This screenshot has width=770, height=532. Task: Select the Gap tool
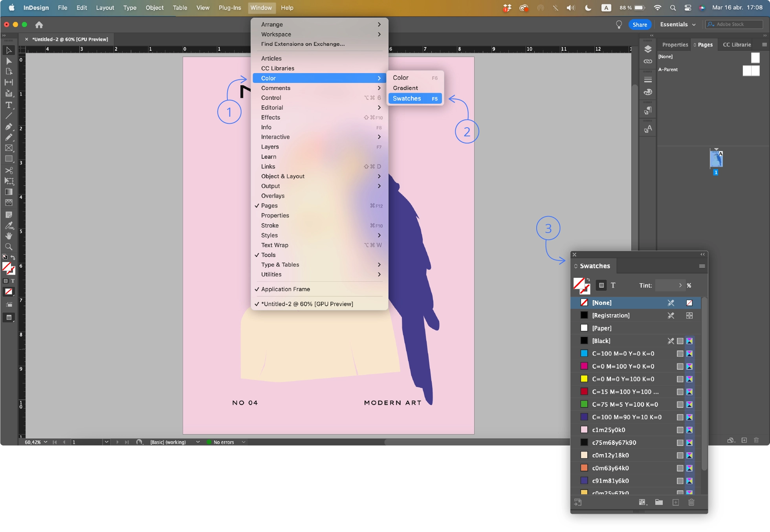pyautogui.click(x=9, y=82)
